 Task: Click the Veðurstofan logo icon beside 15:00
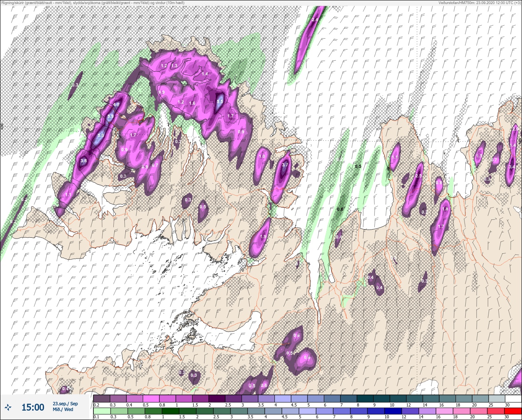tap(8, 407)
